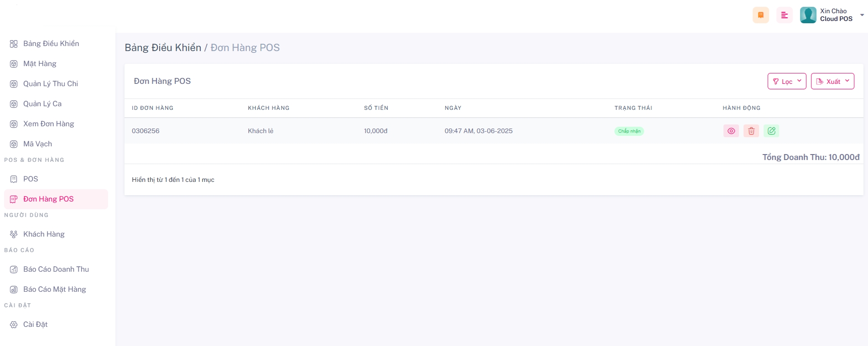Click the Báo Cáo Doanh Thu chart icon
Screen dimensions: 868x346
[x=14, y=269]
